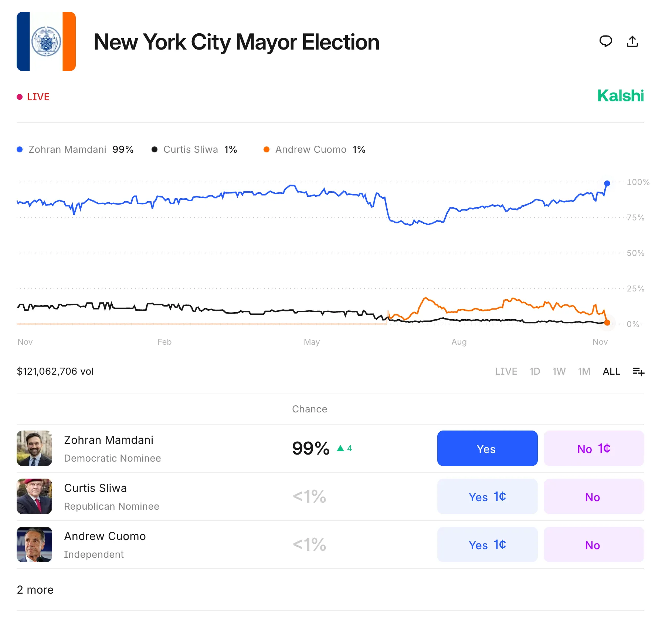
Task: Select the 1M timeframe
Action: (x=584, y=371)
